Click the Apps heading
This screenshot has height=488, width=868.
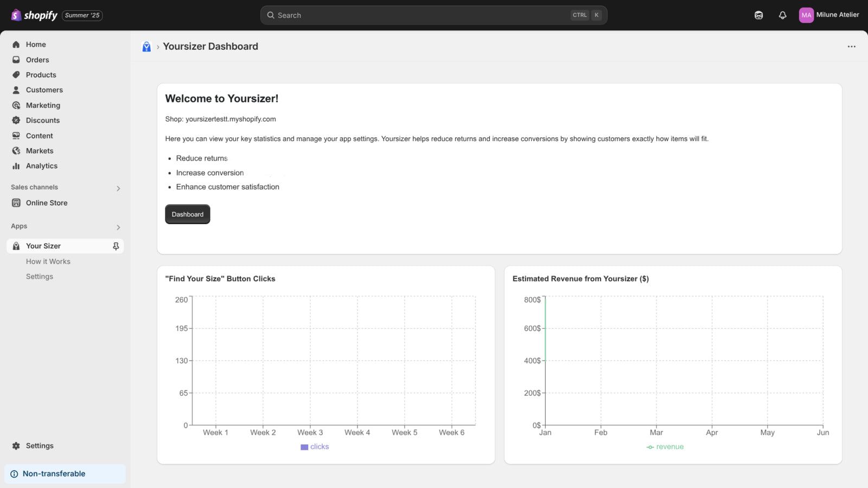point(19,226)
